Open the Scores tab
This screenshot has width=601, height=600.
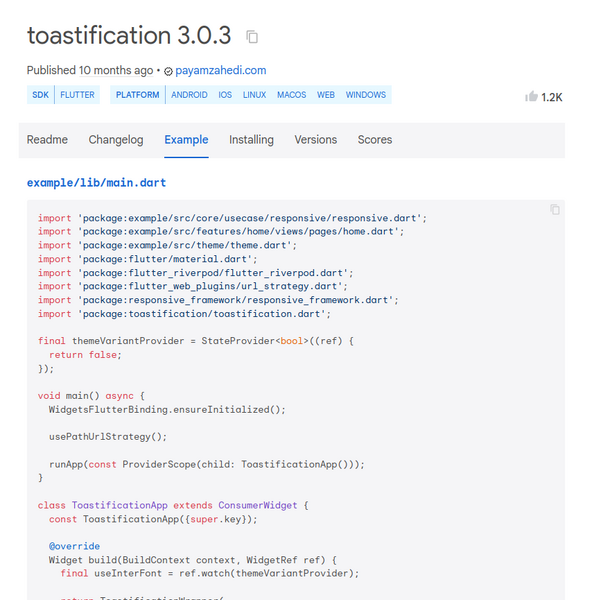[x=375, y=140]
